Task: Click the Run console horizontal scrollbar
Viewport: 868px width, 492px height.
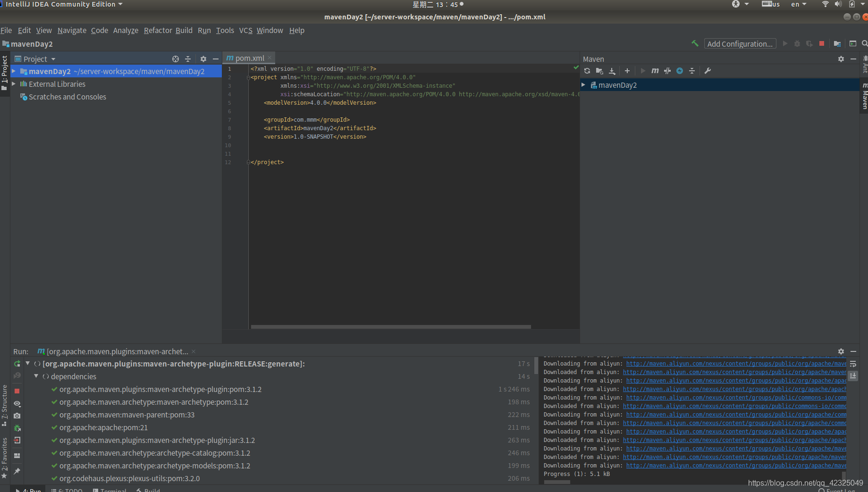Action: [x=557, y=482]
